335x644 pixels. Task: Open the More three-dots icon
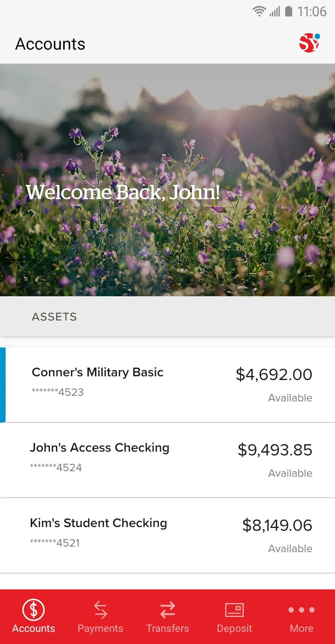[301, 610]
